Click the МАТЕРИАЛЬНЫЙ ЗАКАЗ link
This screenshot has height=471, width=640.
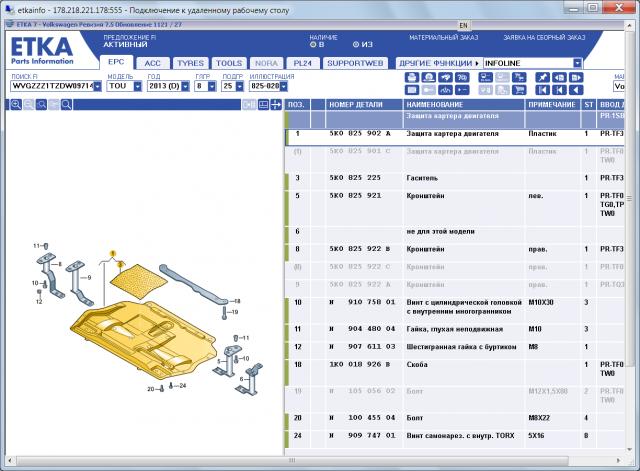click(x=444, y=38)
